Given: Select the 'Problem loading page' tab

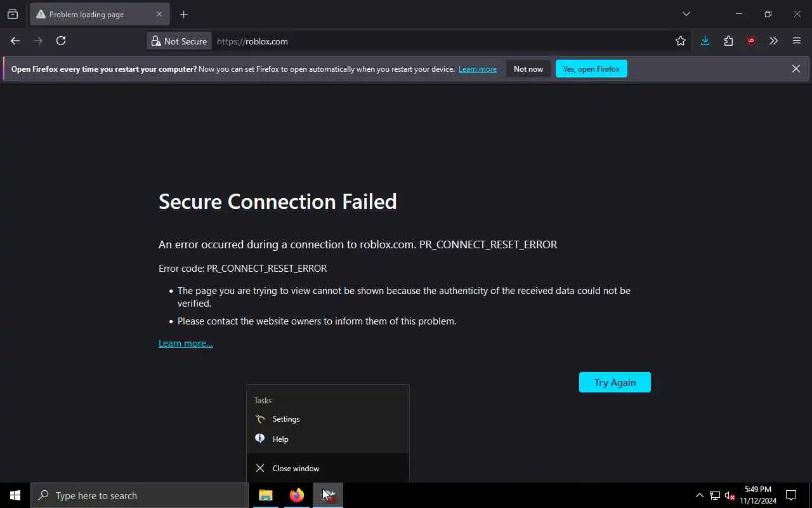Looking at the screenshot, I should click(x=100, y=14).
